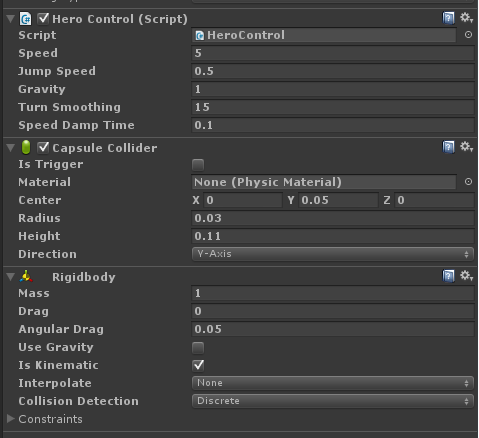Click the Height value field
This screenshot has width=479, height=438.
tap(333, 236)
